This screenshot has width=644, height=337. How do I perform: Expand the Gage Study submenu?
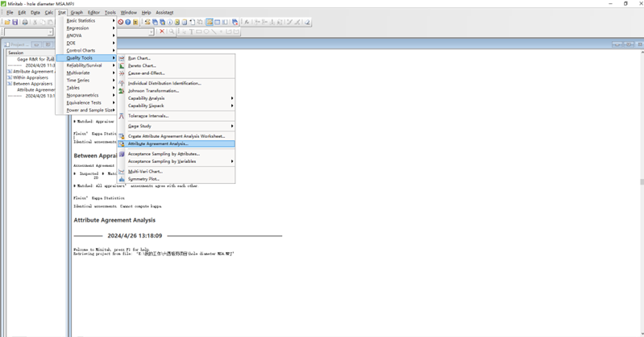pyautogui.click(x=177, y=126)
